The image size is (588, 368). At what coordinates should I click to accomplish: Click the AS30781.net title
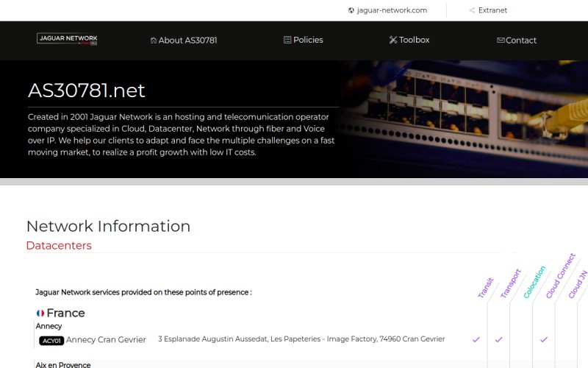pyautogui.click(x=86, y=91)
